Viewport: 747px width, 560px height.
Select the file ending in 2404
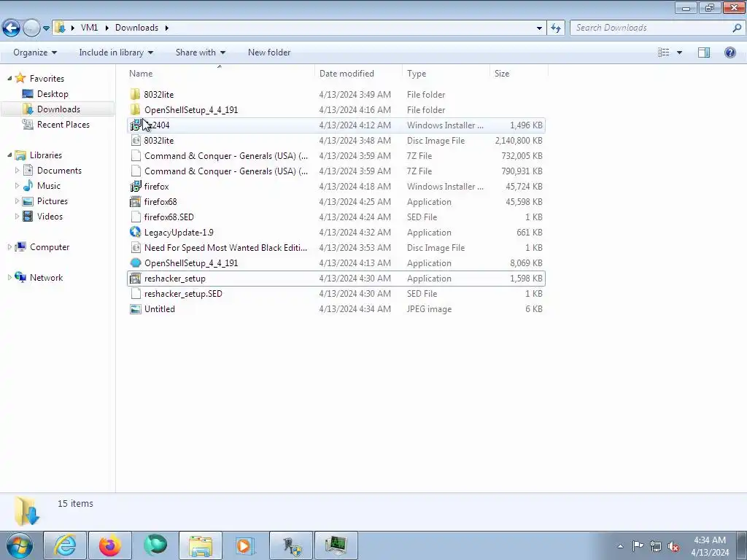coord(336,125)
